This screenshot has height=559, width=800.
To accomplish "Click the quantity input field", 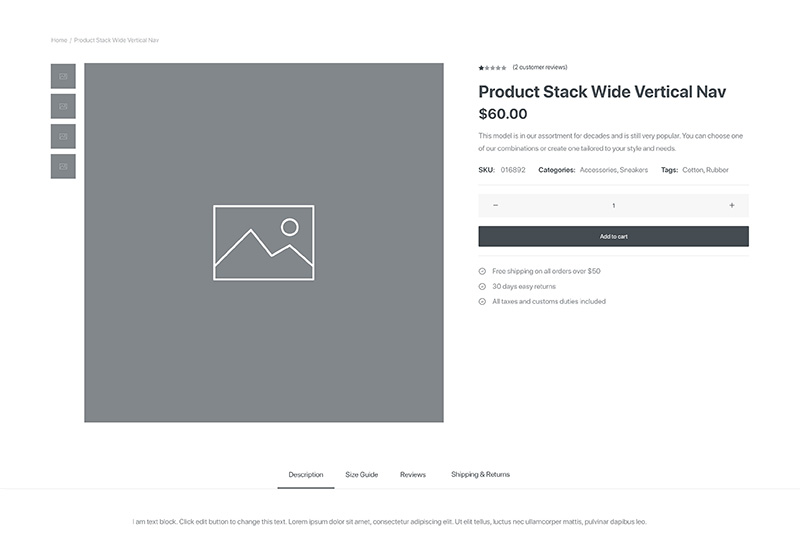I will click(613, 206).
